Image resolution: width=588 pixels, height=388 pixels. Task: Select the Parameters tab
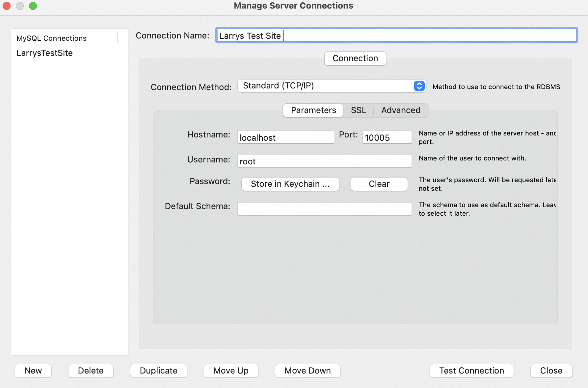(313, 110)
